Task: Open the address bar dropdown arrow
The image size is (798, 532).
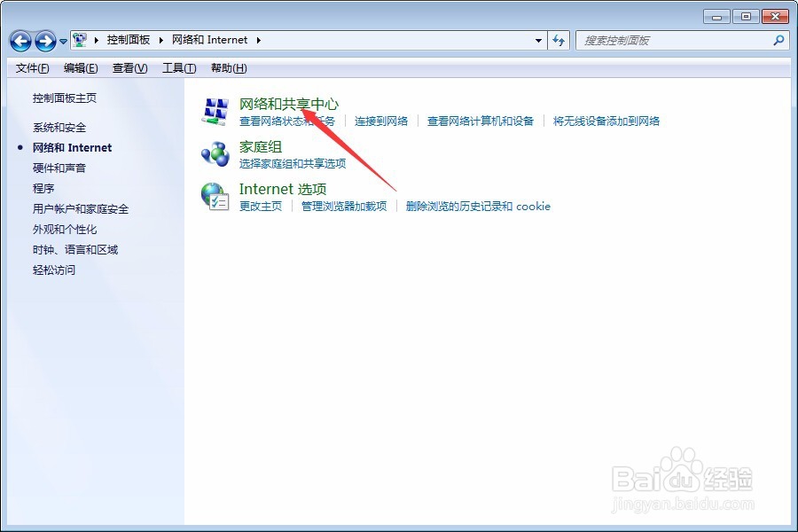Action: tap(538, 40)
